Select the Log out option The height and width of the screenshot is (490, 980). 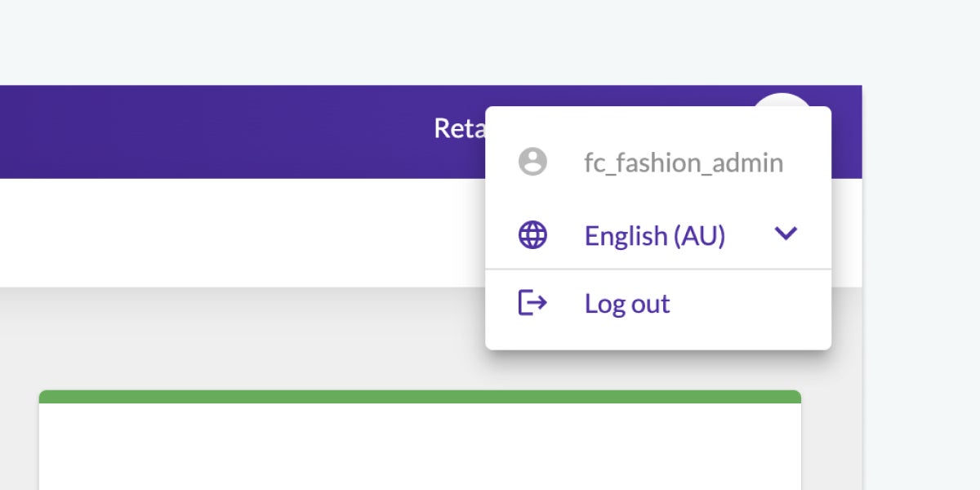[x=626, y=302]
